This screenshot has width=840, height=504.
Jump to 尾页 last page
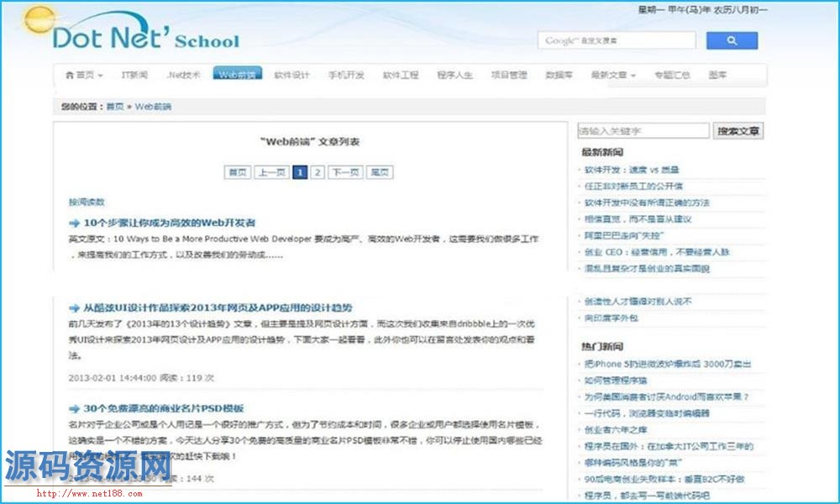380,172
